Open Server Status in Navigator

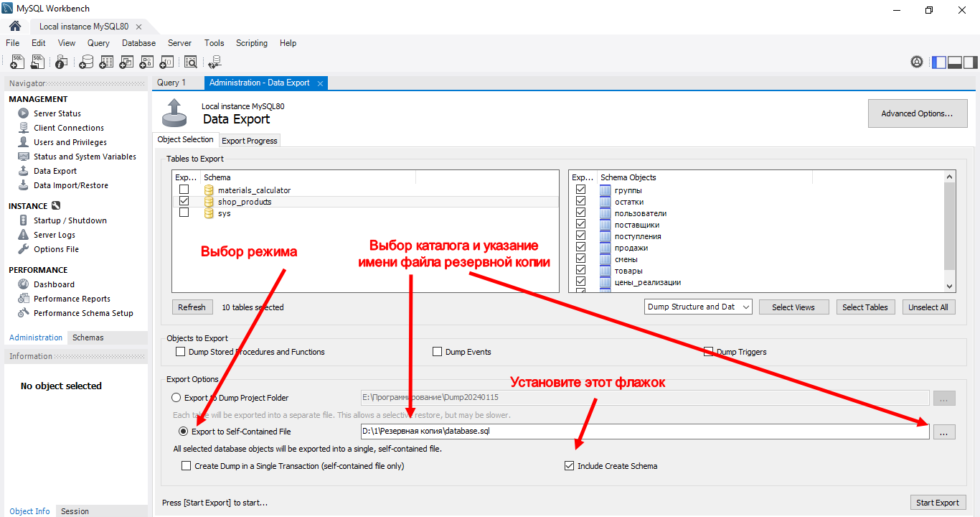pyautogui.click(x=57, y=113)
